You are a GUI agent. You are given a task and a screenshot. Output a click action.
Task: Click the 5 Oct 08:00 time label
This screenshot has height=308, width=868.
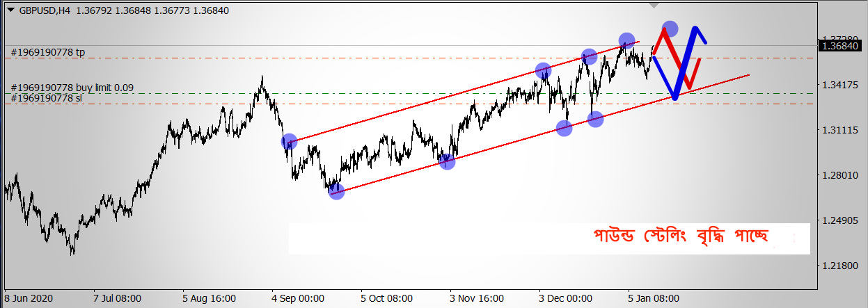[x=386, y=298]
